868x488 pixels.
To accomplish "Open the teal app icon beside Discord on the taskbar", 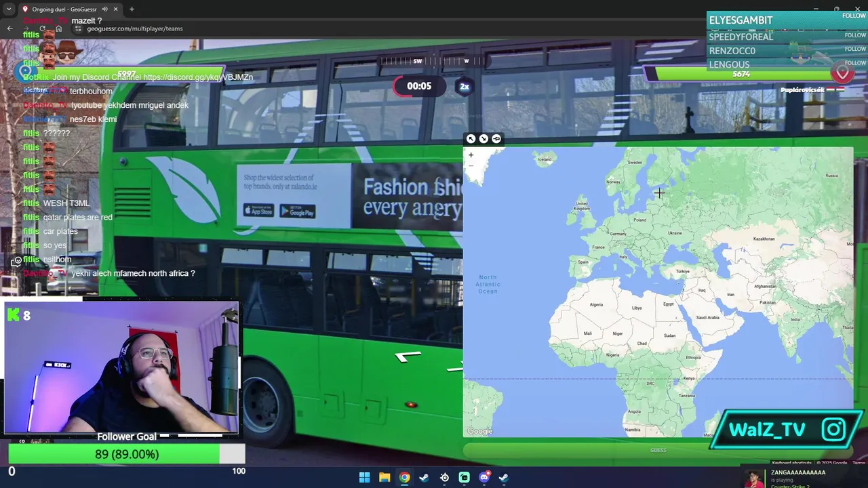I will point(464,477).
